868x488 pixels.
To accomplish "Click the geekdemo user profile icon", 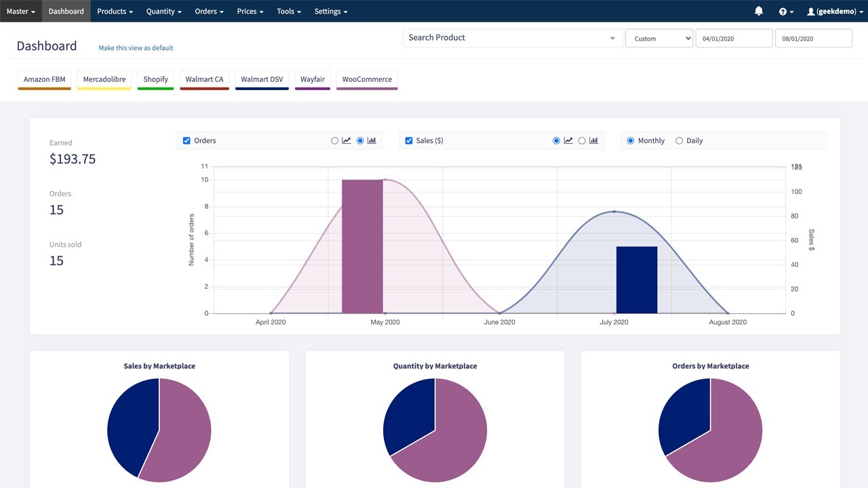I will [811, 11].
